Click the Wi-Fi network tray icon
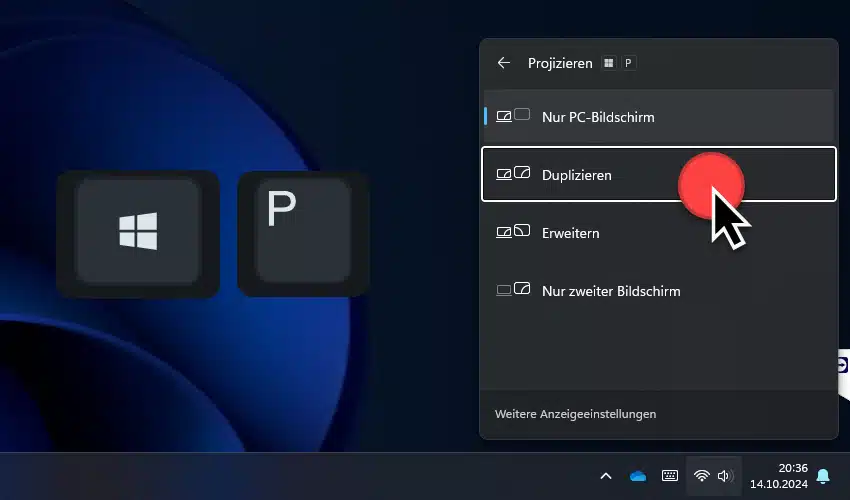850x500 pixels. coord(701,476)
